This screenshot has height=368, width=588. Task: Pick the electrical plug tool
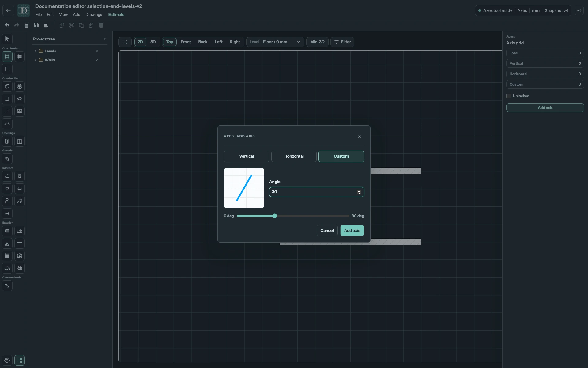(x=7, y=189)
